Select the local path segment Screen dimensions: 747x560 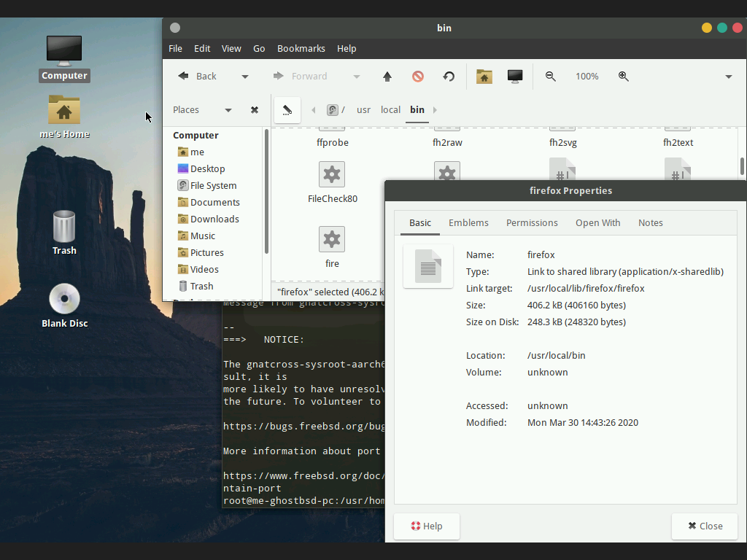coord(391,110)
